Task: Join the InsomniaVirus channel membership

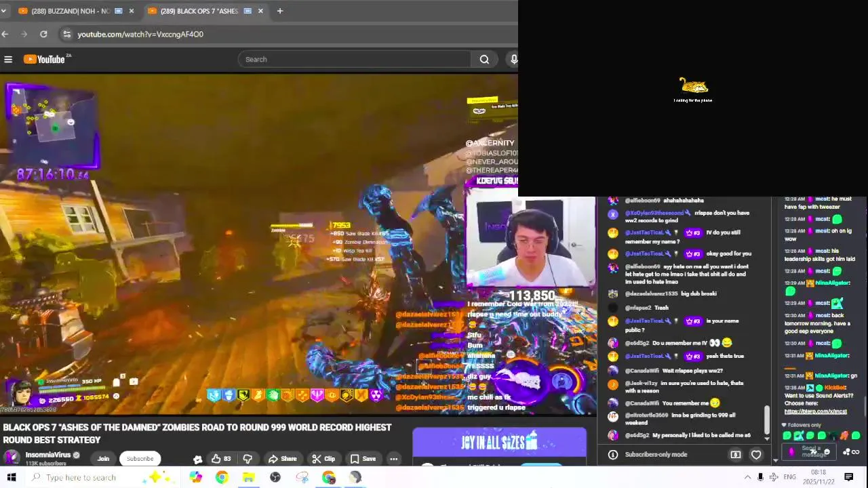Action: [x=103, y=459]
